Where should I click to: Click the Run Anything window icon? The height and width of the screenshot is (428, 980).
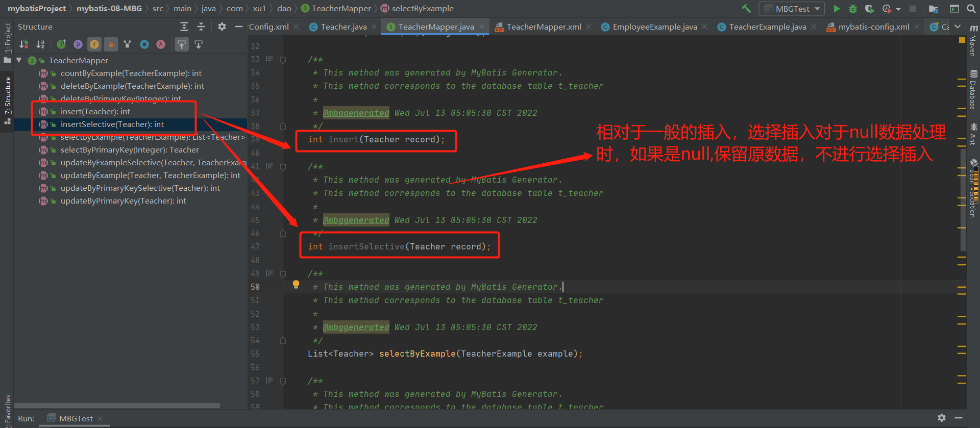click(x=954, y=9)
